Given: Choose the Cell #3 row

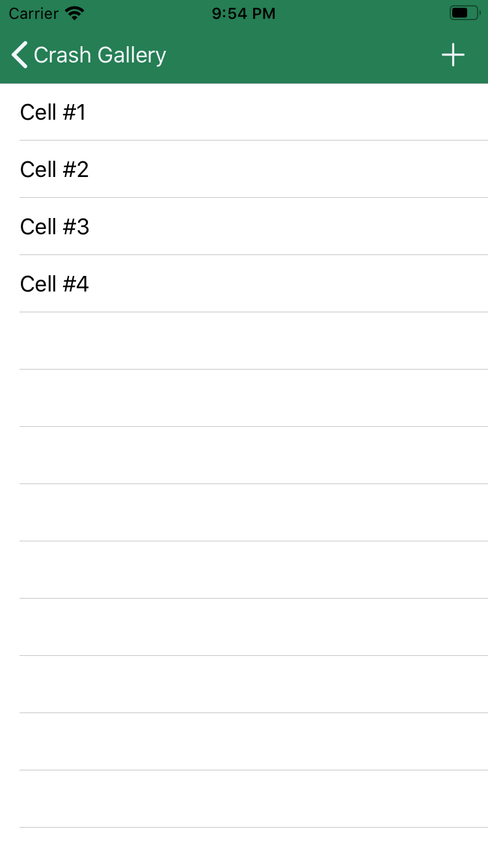Looking at the screenshot, I should [x=244, y=226].
